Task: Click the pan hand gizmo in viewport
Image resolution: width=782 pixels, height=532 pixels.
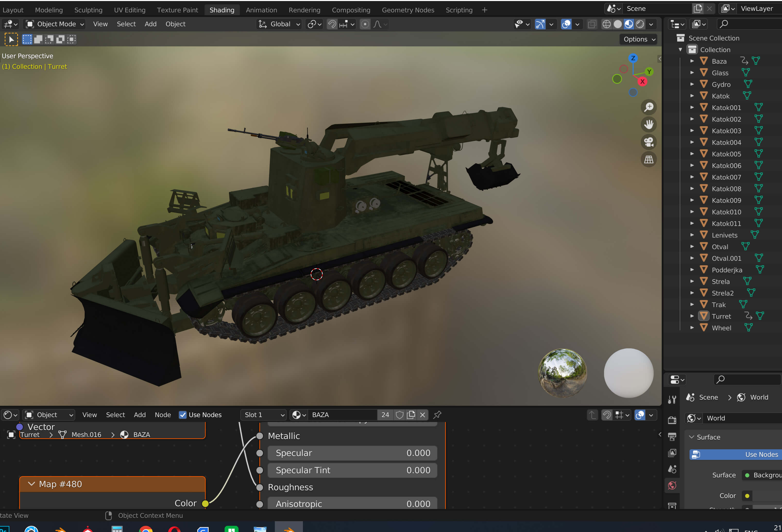Action: pyautogui.click(x=649, y=125)
